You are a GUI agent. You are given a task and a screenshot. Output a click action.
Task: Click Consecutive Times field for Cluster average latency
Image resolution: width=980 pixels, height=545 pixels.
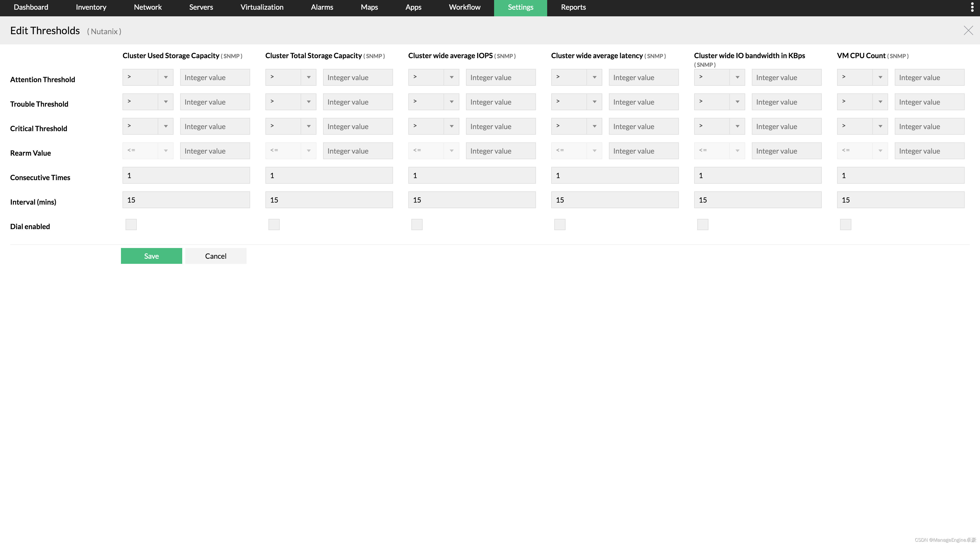pyautogui.click(x=614, y=175)
